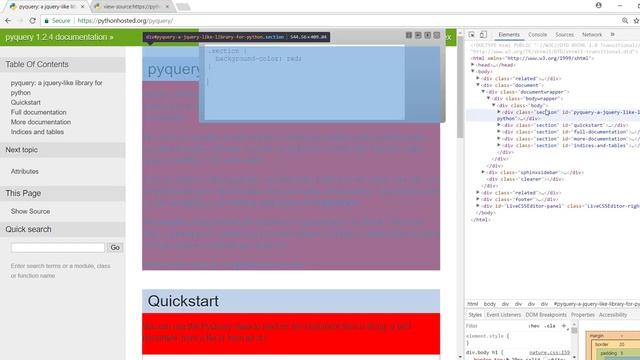Click the Go search button
Viewport: 640px width, 360px height.
[x=115, y=247]
